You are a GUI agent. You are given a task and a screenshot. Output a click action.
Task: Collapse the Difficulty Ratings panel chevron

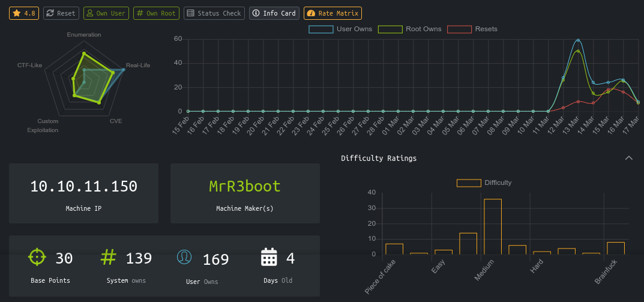click(629, 158)
